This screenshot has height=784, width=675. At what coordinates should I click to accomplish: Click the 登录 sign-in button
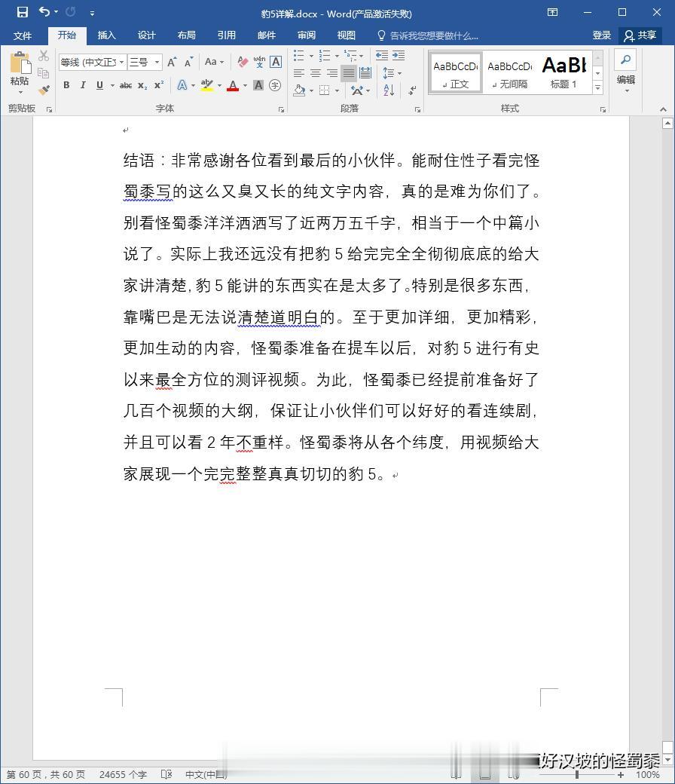click(602, 35)
